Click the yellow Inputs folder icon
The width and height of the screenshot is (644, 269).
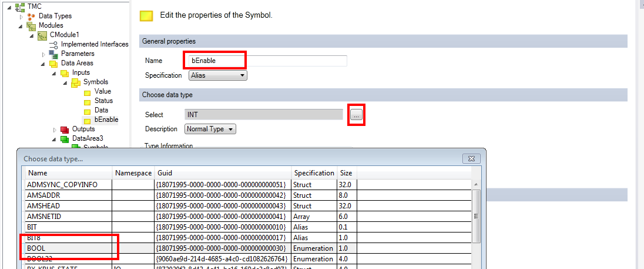(64, 73)
